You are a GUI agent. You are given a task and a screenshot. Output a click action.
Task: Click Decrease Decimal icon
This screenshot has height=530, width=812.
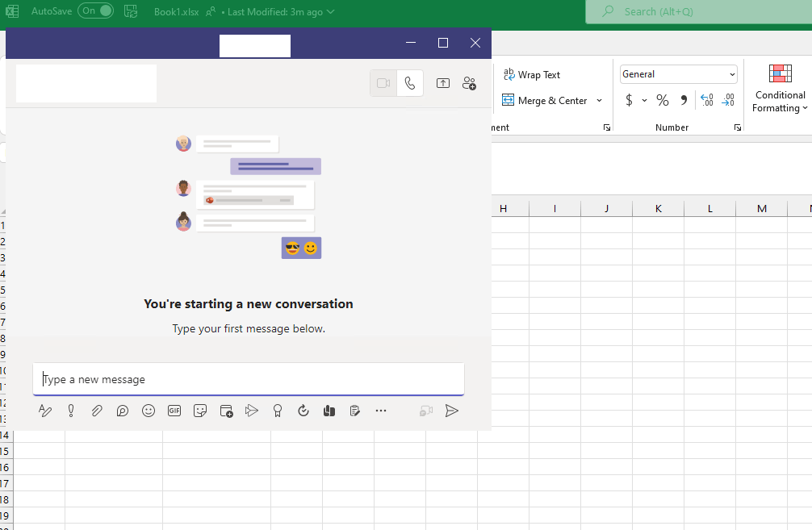coord(727,100)
